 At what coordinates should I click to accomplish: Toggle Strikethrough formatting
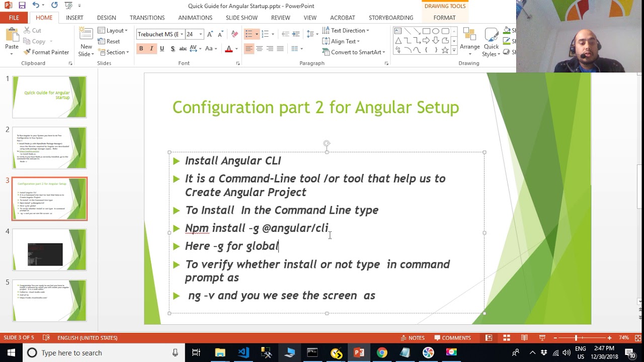[183, 49]
